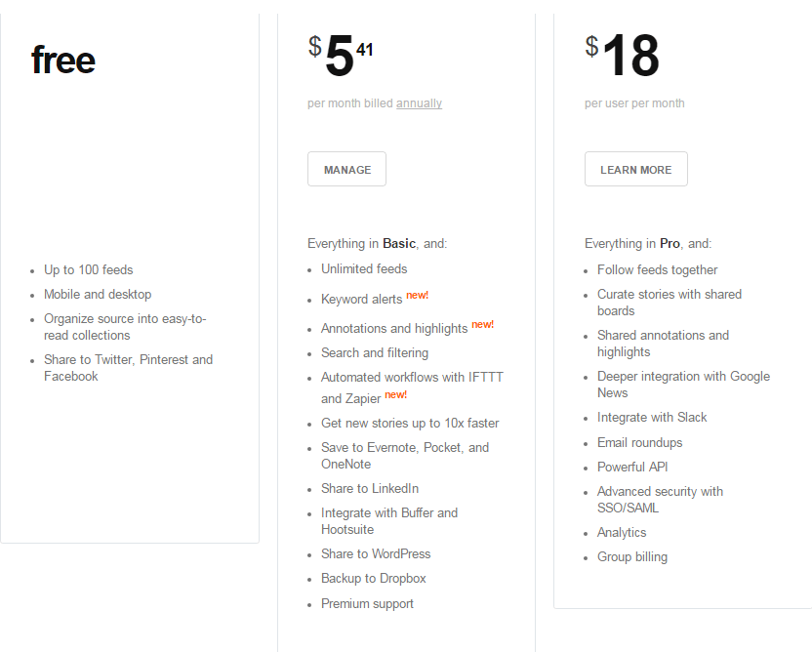Click the LEARN MORE button
The width and height of the screenshot is (812, 652).
pos(635,168)
